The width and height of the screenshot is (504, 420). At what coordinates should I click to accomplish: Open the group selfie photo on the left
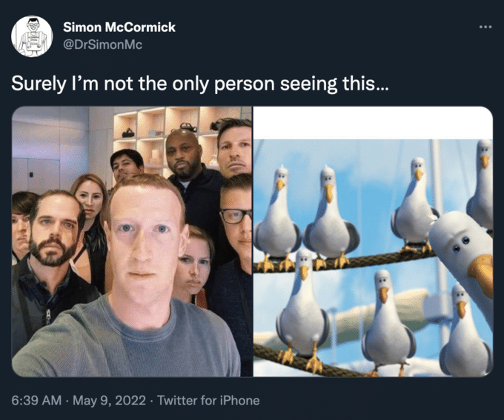[132, 241]
